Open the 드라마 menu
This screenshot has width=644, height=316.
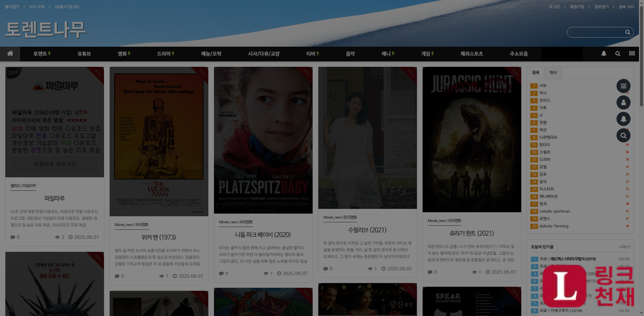[x=166, y=54]
